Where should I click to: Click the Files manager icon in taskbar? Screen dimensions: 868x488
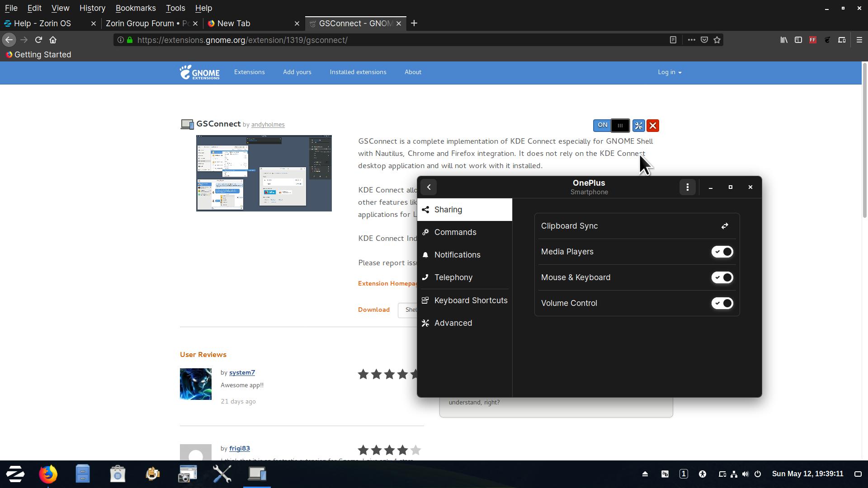pyautogui.click(x=83, y=474)
